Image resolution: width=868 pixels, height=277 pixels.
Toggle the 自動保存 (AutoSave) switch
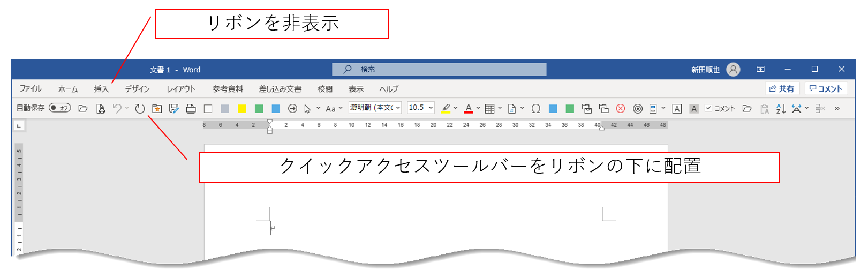tap(59, 108)
